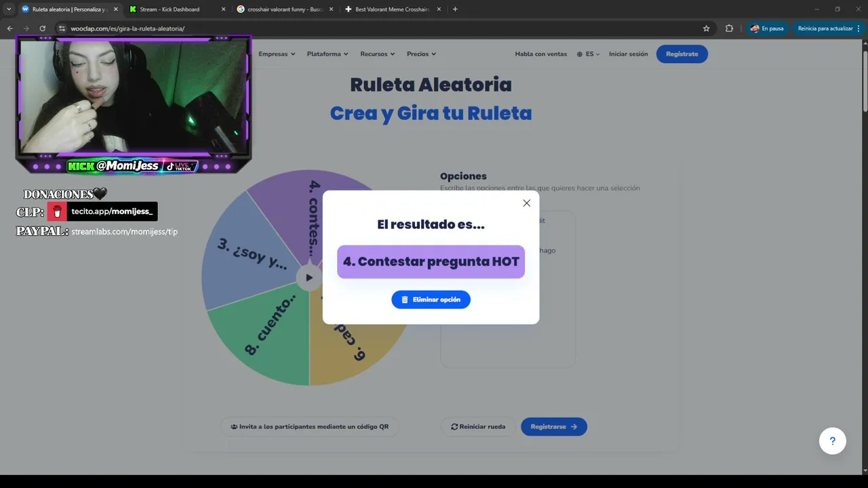
Task: View site information icon in address bar
Action: click(62, 28)
